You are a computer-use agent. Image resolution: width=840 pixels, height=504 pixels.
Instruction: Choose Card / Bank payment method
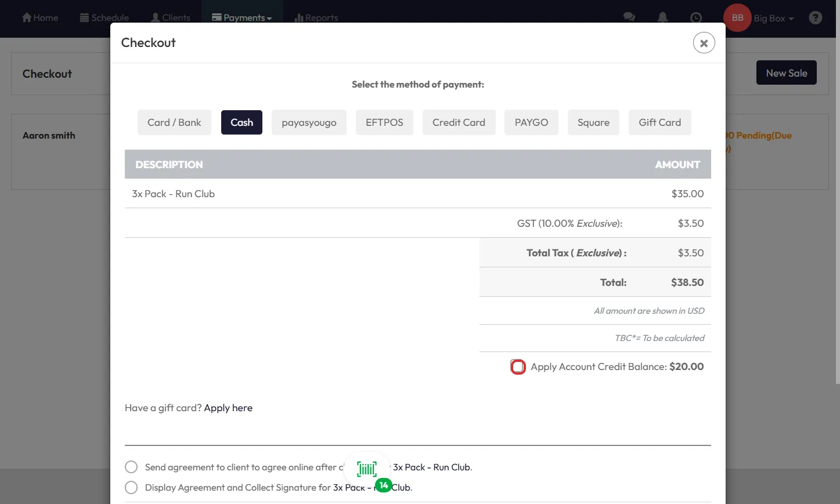tap(174, 122)
